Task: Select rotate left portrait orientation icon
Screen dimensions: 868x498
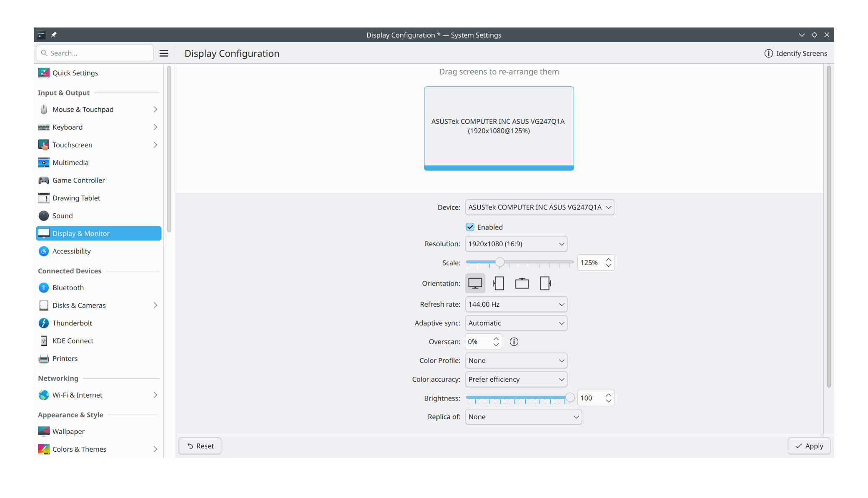Action: point(499,283)
